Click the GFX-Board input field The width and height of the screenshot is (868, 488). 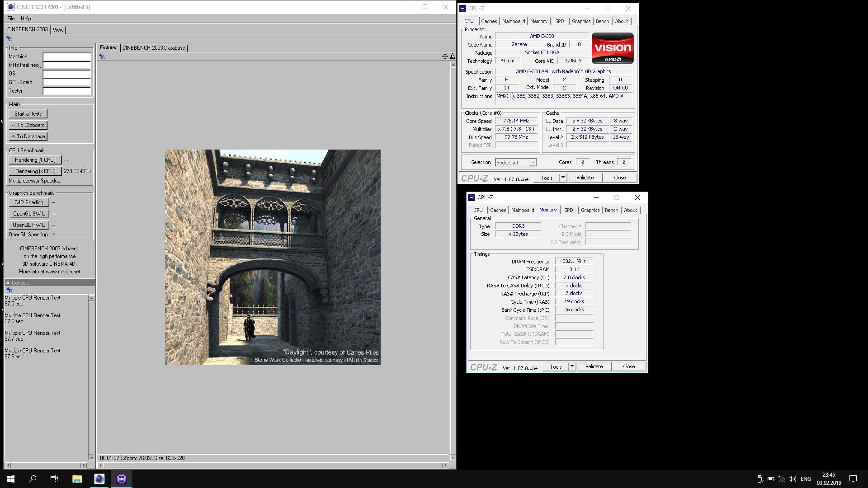click(67, 82)
